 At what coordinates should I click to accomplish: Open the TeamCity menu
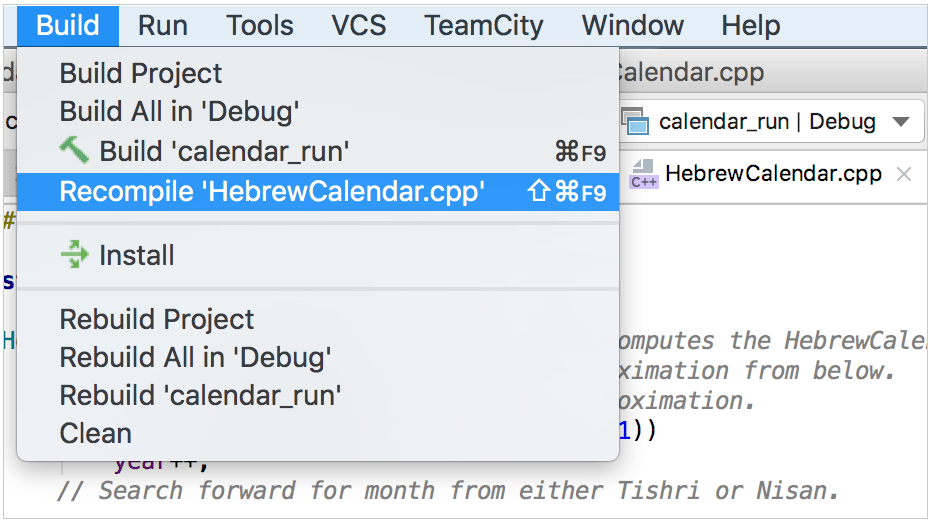click(x=483, y=25)
